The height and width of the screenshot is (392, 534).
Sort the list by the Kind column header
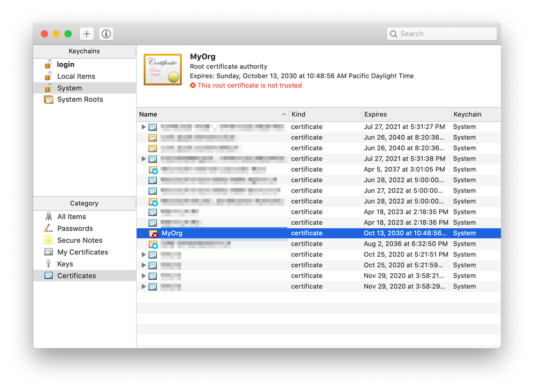point(298,114)
